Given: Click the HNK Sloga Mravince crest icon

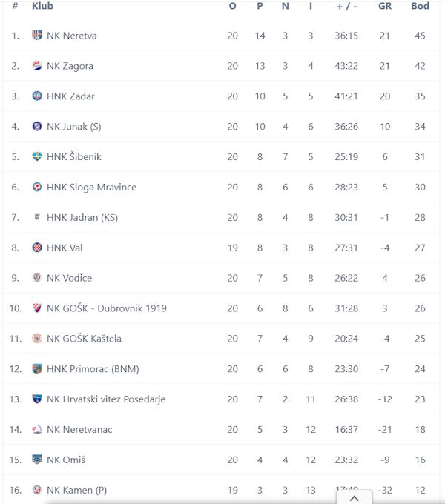Looking at the screenshot, I should [37, 188].
